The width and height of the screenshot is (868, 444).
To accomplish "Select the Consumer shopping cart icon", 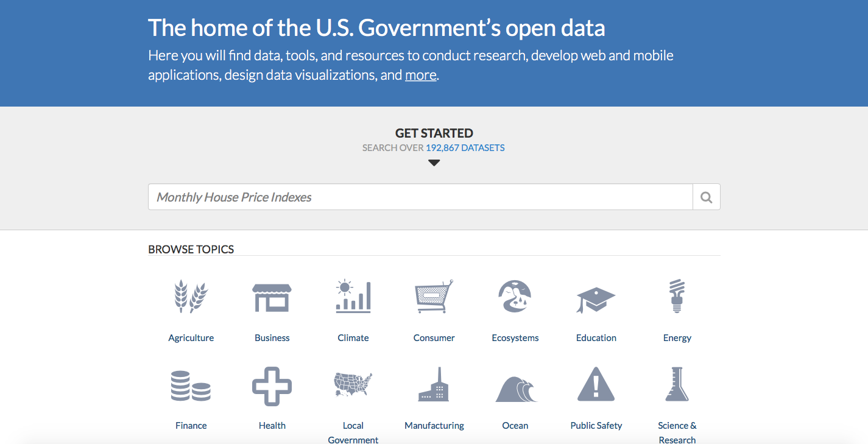I will click(434, 297).
